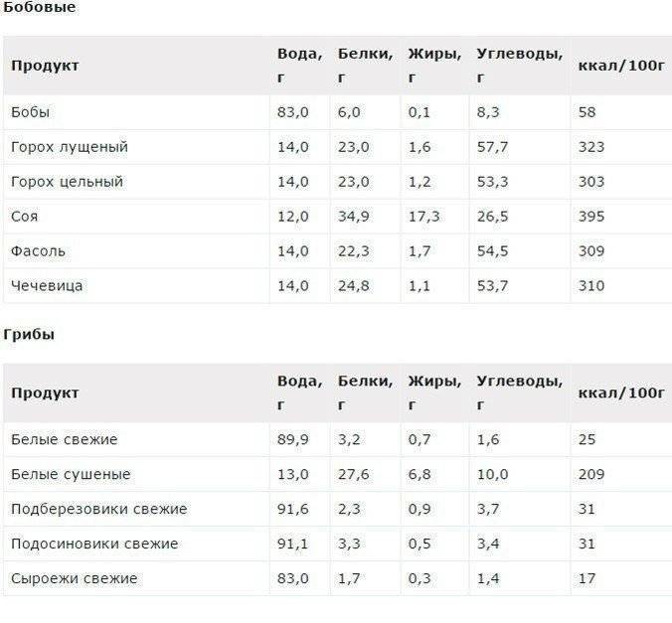Image resolution: width=672 pixels, height=623 pixels.
Task: Click Углеводы header in Грибы table
Action: pyautogui.click(x=519, y=382)
